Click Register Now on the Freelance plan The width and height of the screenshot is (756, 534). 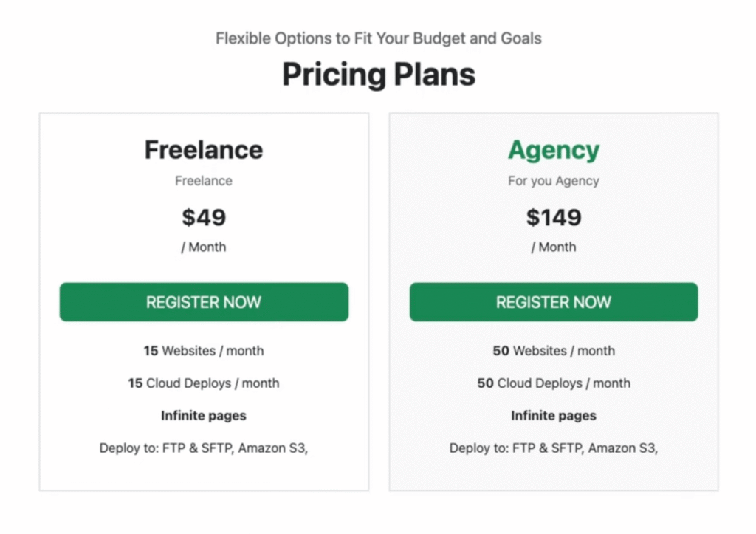204,302
